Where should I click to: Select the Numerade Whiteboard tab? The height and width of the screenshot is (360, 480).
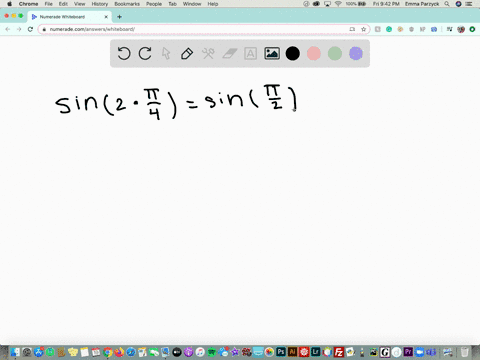[x=70, y=17]
